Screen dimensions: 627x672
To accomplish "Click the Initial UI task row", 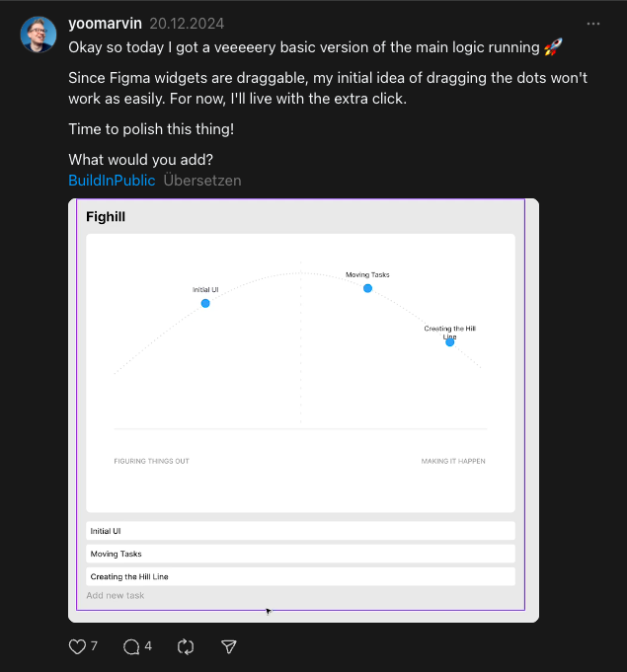I will [300, 531].
